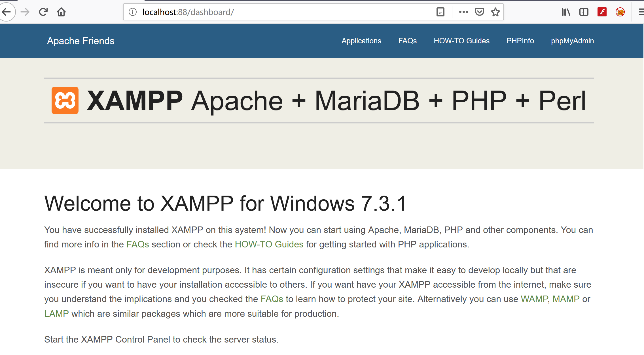Open the Apache Friends home link
The height and width of the screenshot is (355, 644).
[80, 41]
